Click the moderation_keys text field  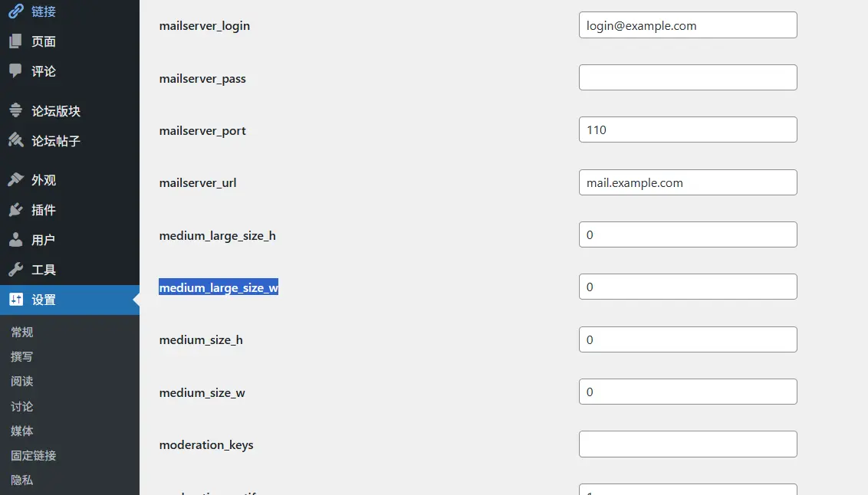(x=687, y=444)
